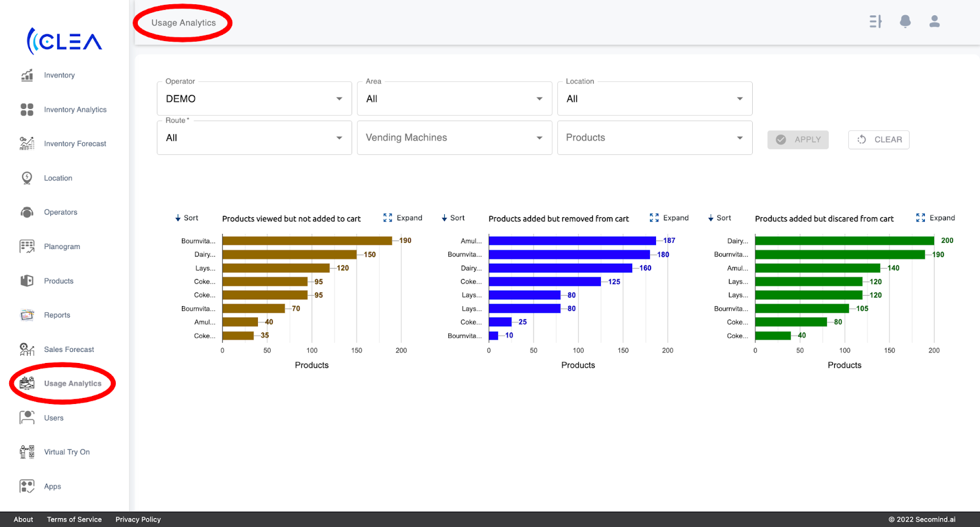This screenshot has width=980, height=527.
Task: Select Sales Forecast menu entry
Action: 69,349
